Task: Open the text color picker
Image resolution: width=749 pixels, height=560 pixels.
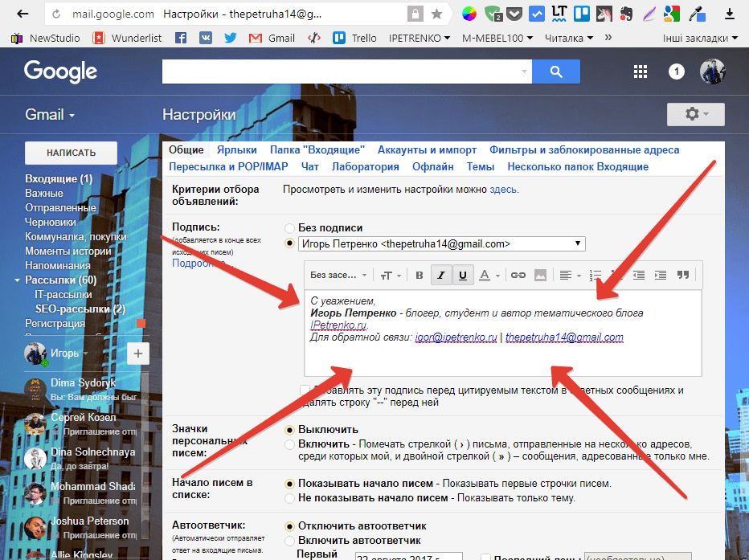Action: point(489,275)
